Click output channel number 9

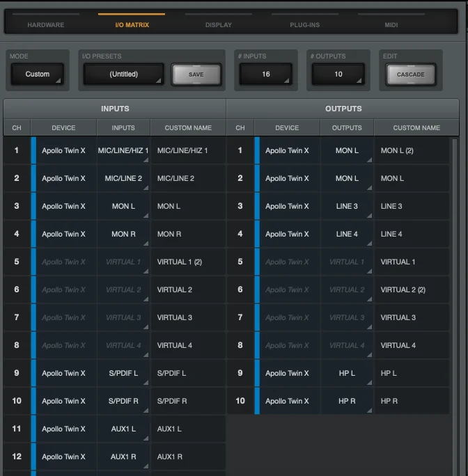(x=240, y=373)
